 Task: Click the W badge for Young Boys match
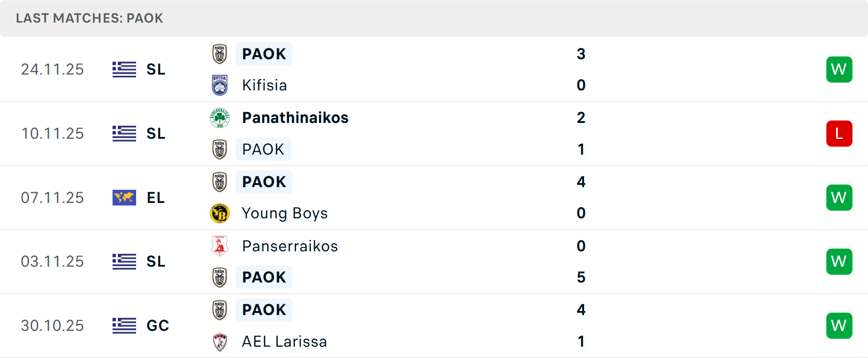click(839, 198)
